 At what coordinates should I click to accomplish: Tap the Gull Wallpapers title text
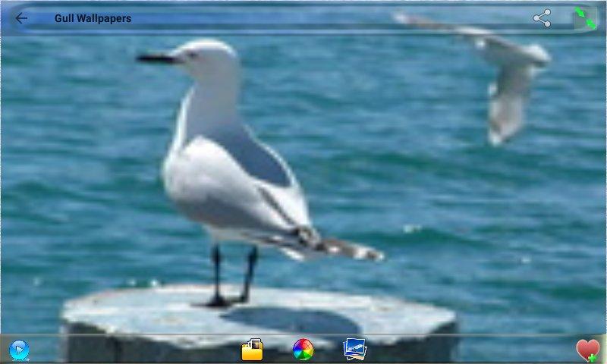point(93,18)
